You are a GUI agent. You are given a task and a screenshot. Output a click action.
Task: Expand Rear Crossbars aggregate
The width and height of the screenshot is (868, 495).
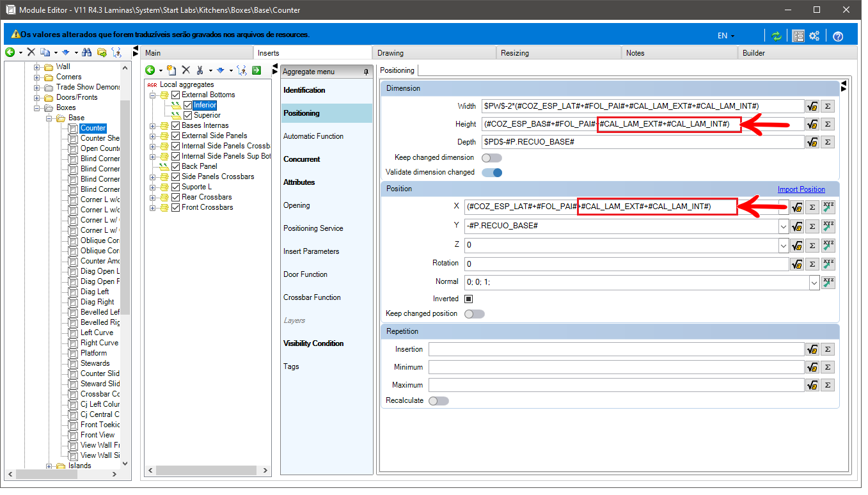153,197
